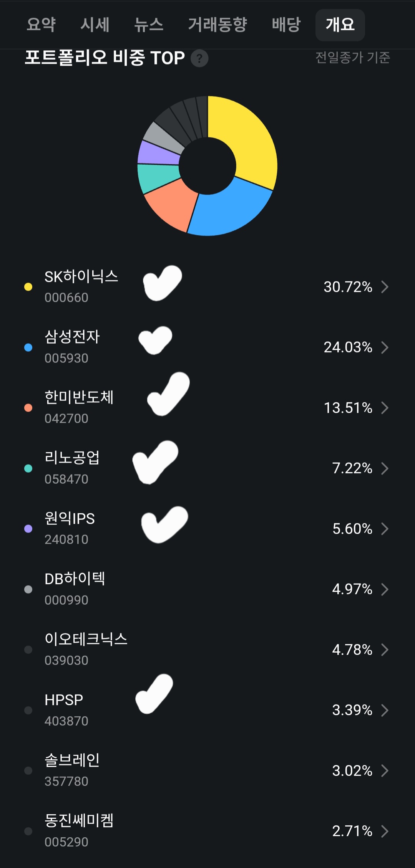This screenshot has width=415, height=868.
Task: Tap the gray dot beside DB하이텍
Action: click(28, 589)
